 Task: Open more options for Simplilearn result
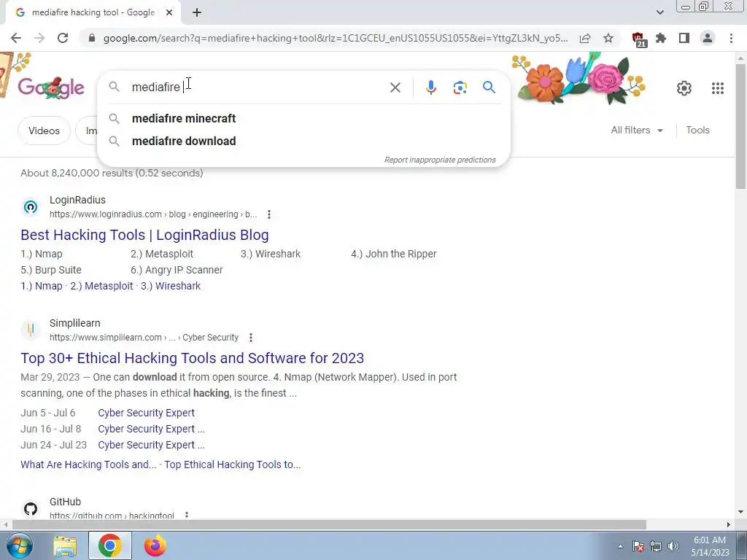click(251, 338)
